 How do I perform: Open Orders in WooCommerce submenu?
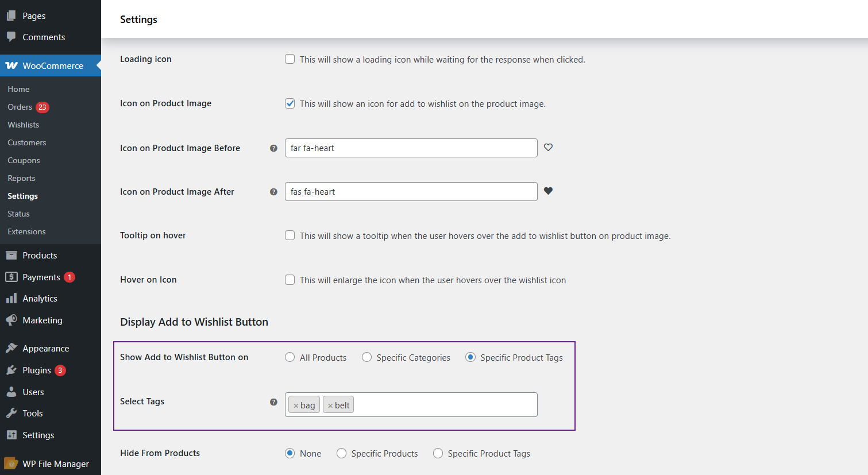[x=20, y=107]
